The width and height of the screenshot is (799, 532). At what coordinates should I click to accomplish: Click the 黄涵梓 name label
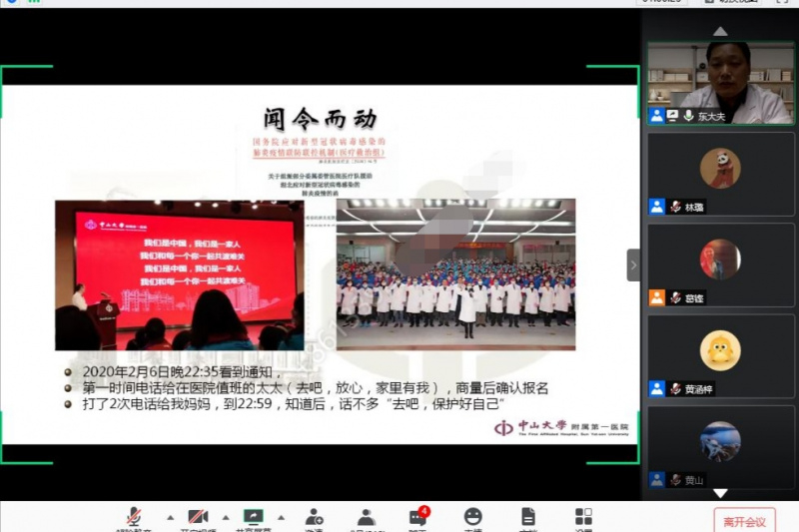pyautogui.click(x=698, y=389)
